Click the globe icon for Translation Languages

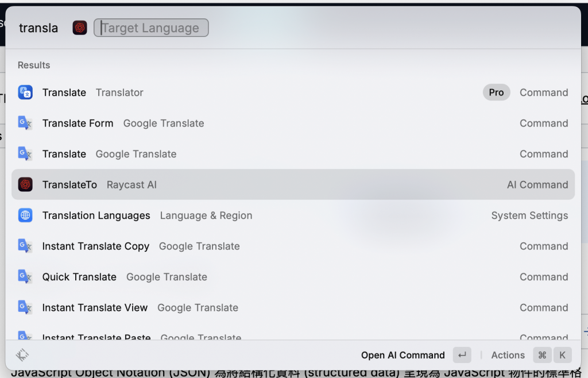(x=25, y=215)
